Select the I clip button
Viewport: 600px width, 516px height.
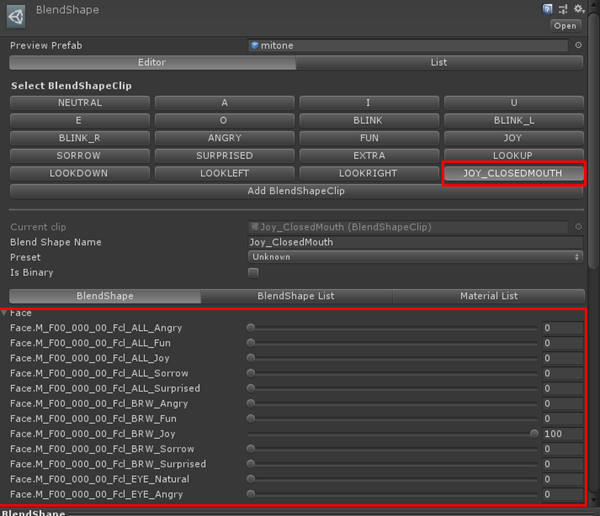pos(368,103)
